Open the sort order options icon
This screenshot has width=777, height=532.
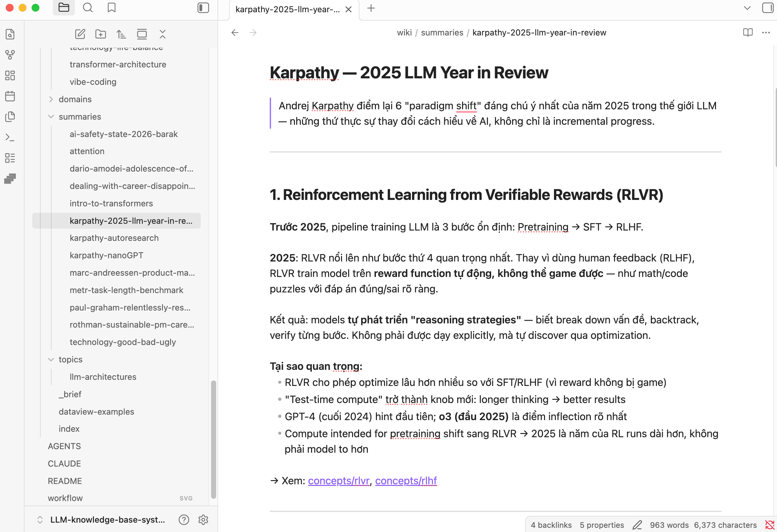(121, 34)
